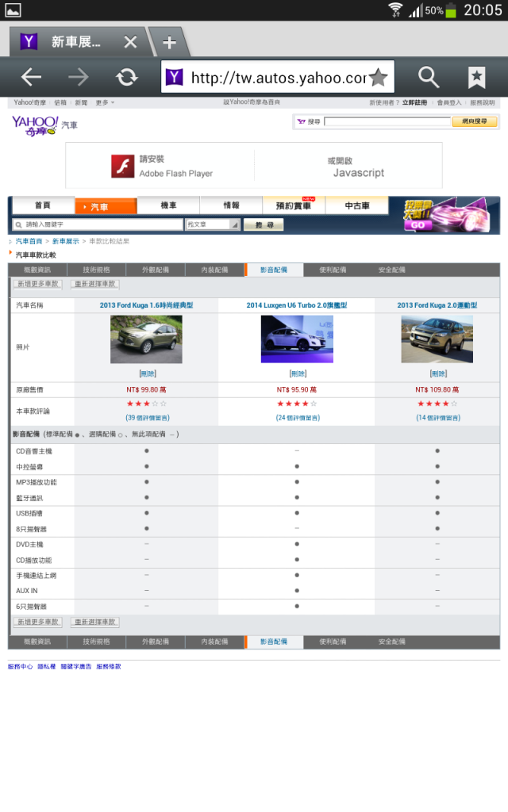Select the 情報 navigation tab
Screen dimensions: 508x812
tap(231, 205)
